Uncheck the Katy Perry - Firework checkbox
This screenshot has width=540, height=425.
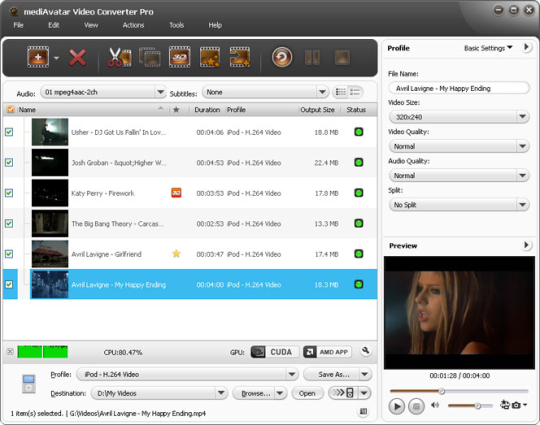[x=9, y=193]
